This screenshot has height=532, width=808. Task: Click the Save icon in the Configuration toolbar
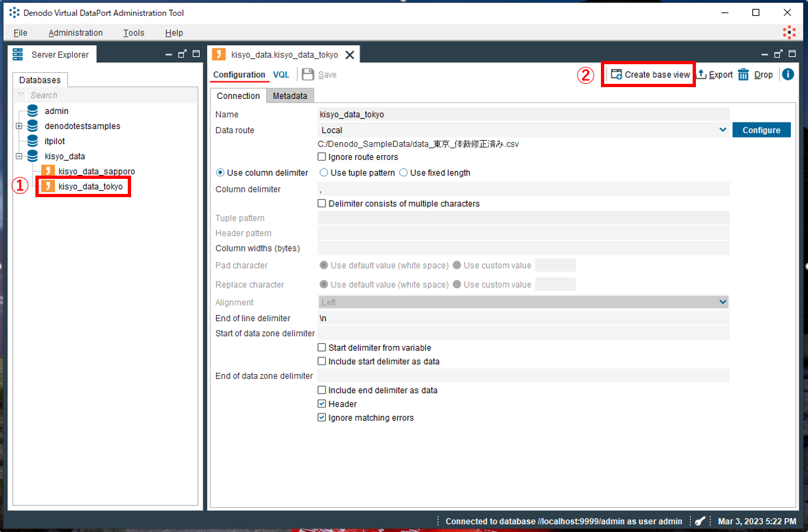[307, 74]
